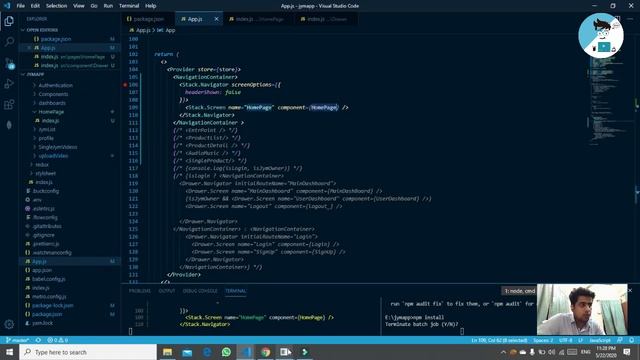
Task: Click the LF end-of-line button
Action: 580,340
